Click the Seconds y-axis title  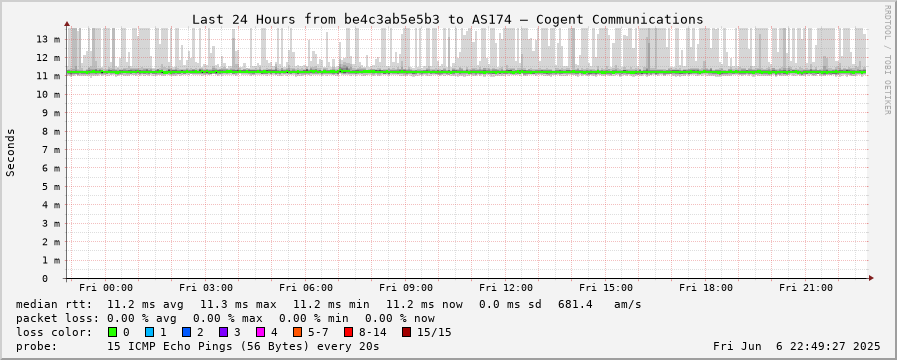10,152
